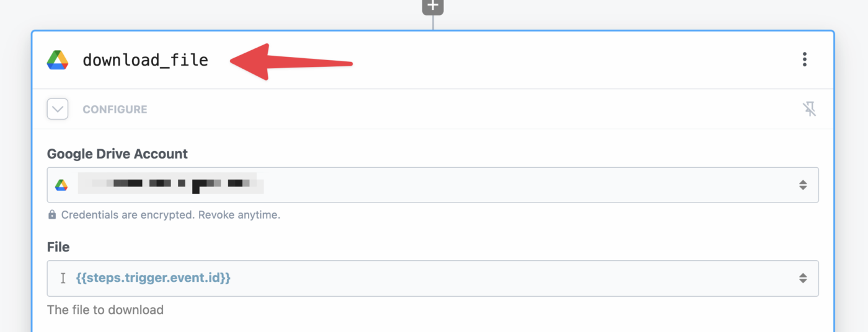Toggle the pin icon in Configure row
The width and height of the screenshot is (868, 332).
click(x=809, y=110)
